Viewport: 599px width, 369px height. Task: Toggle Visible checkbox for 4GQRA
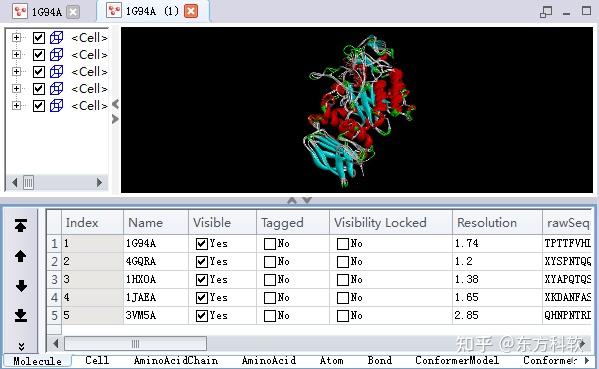[201, 262]
